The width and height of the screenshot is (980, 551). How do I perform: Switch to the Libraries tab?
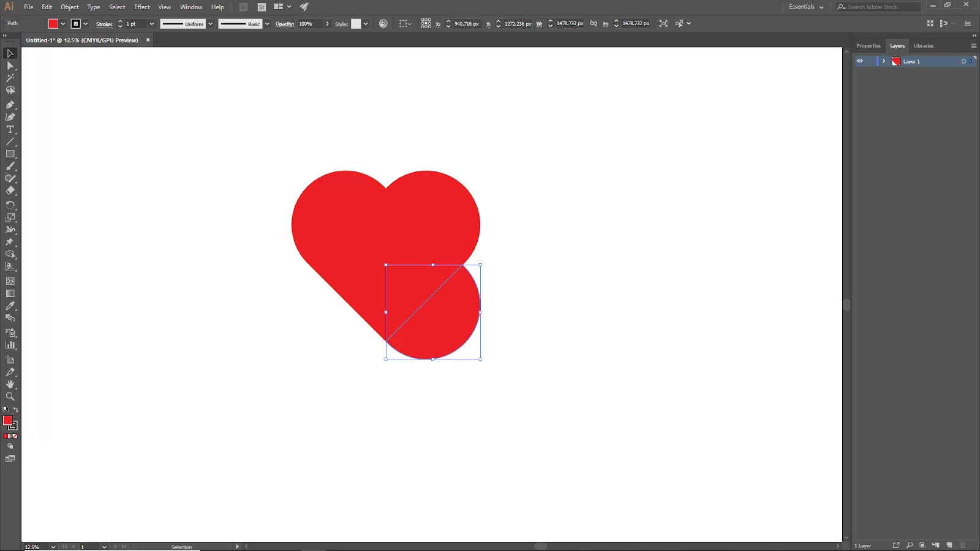tap(924, 46)
